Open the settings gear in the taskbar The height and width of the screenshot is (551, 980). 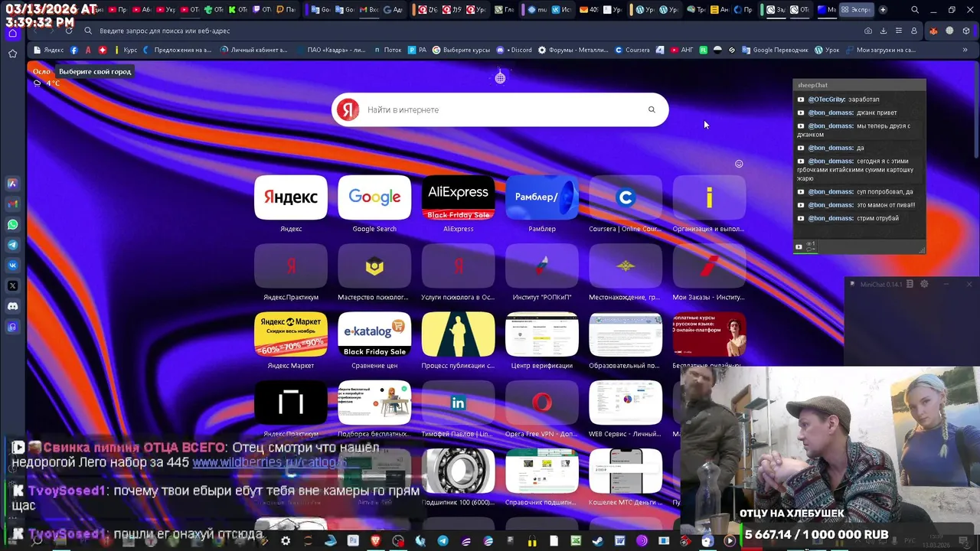pos(286,541)
